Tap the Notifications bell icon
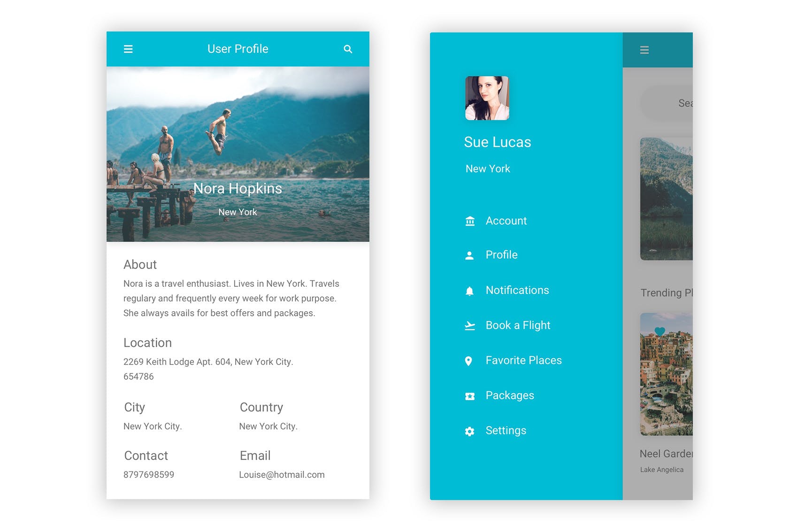This screenshot has width=798, height=532. [x=469, y=290]
